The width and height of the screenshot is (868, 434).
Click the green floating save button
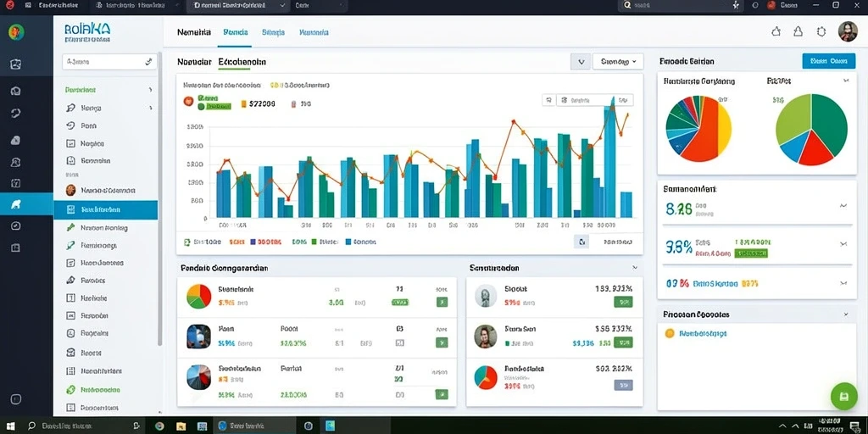843,397
